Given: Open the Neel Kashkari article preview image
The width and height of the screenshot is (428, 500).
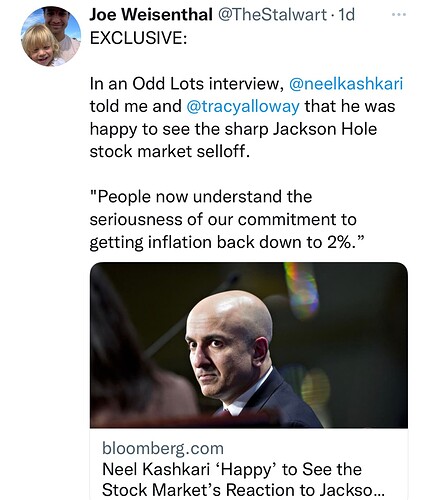Looking at the screenshot, I should coord(249,345).
